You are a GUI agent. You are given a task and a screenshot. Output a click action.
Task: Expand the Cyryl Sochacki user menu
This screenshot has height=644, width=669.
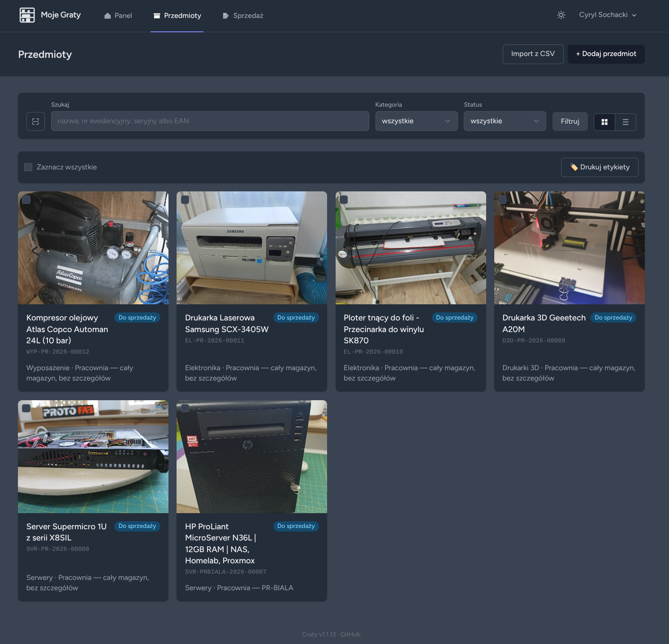[x=608, y=15]
